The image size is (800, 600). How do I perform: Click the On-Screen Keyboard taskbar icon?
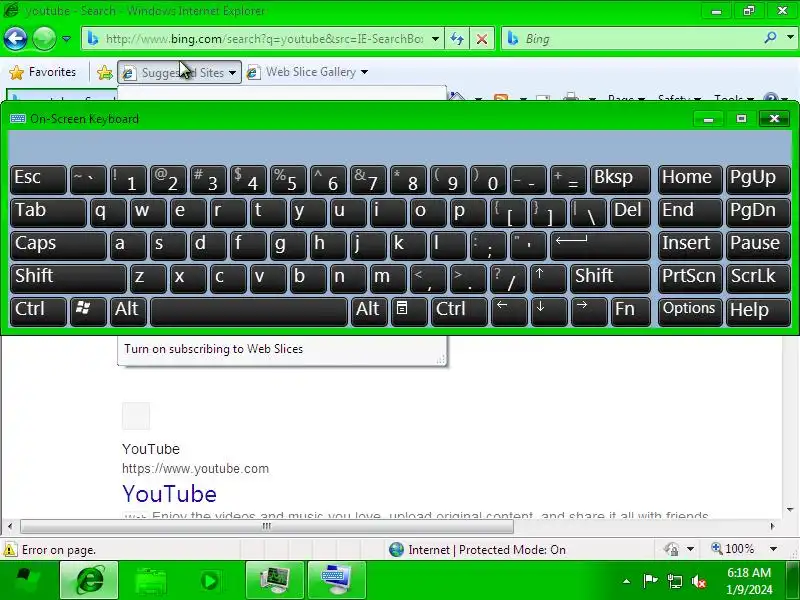coord(337,581)
